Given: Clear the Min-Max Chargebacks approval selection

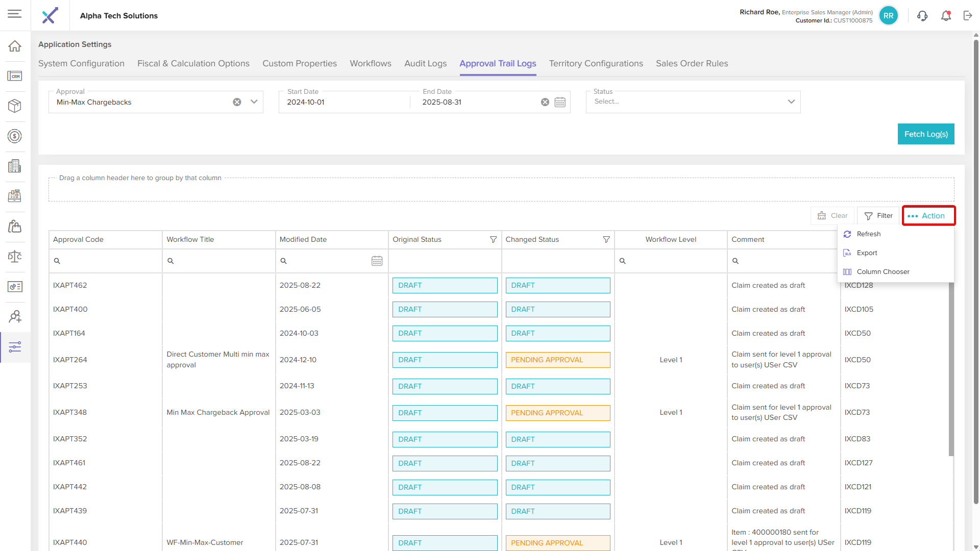Looking at the screenshot, I should pyautogui.click(x=237, y=102).
